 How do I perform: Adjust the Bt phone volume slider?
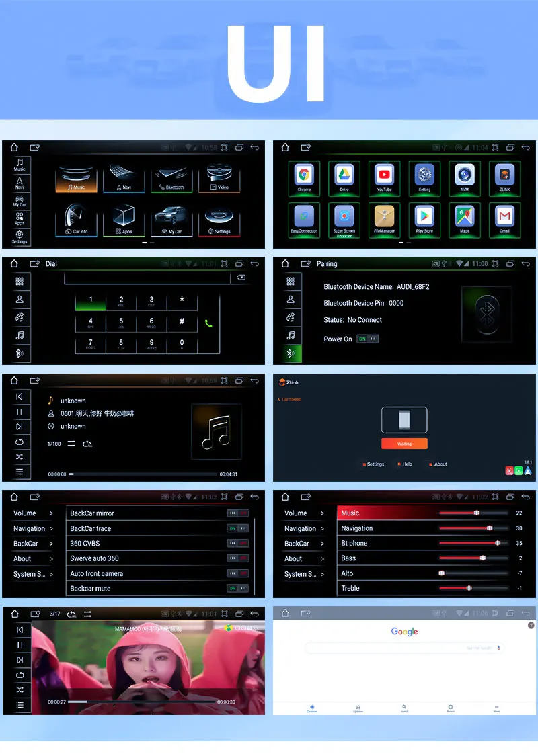tap(473, 543)
